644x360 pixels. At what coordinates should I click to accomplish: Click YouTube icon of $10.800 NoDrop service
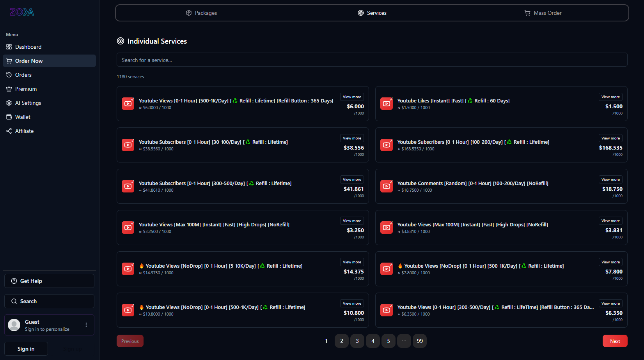[x=128, y=310]
